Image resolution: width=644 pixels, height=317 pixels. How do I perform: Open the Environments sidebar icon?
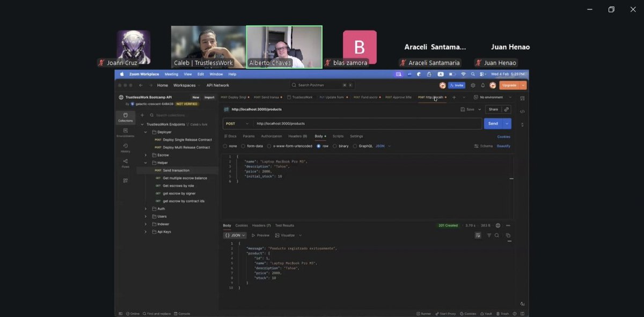click(x=125, y=131)
